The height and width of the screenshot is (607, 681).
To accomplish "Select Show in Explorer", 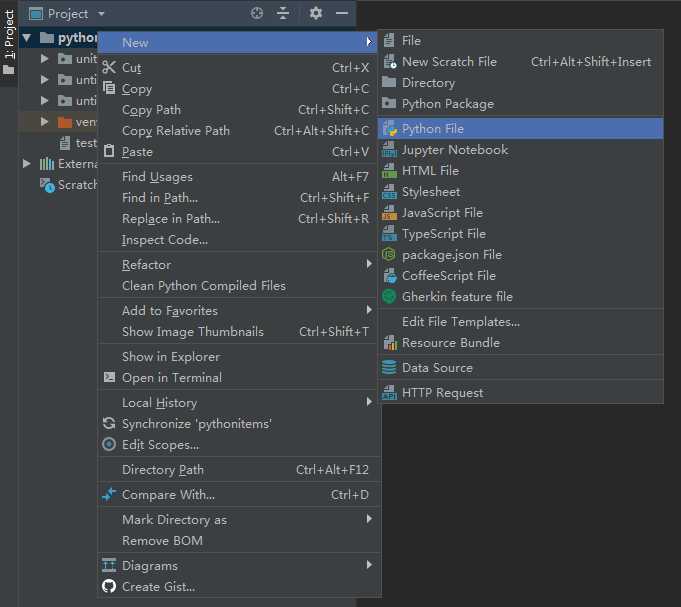I will pos(170,357).
